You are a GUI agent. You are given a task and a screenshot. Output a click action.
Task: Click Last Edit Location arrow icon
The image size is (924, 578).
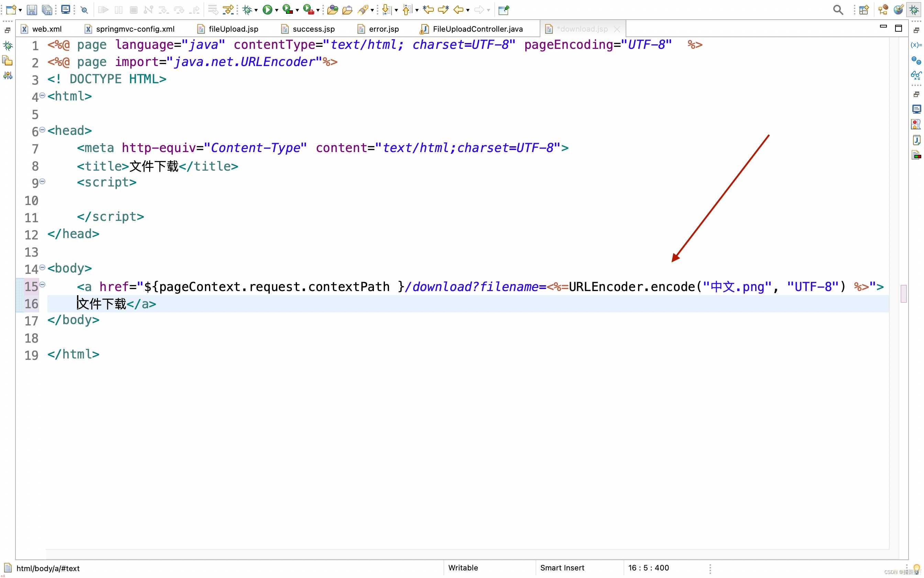[428, 10]
